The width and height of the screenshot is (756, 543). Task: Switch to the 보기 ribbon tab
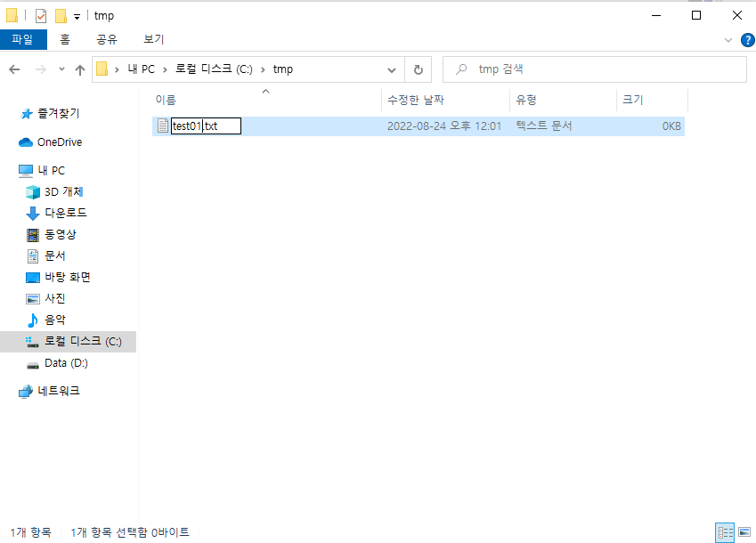click(154, 39)
